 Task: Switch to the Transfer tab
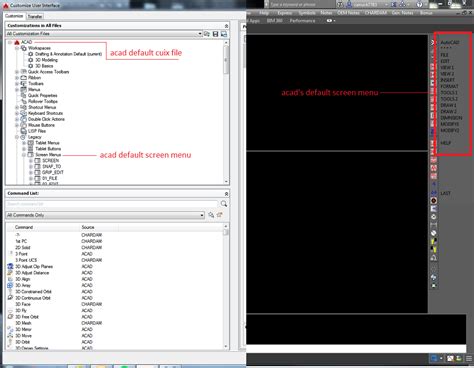tap(35, 16)
